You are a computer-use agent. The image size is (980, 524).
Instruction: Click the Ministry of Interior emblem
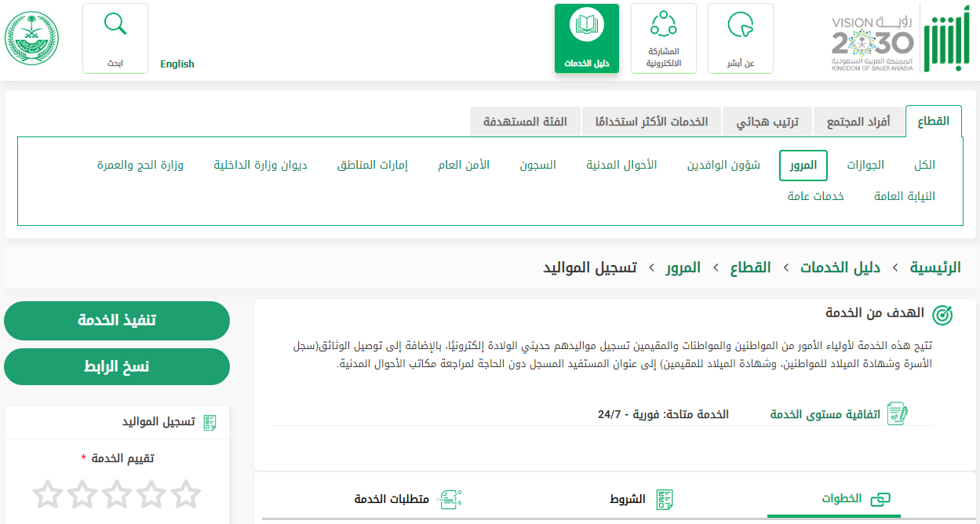pyautogui.click(x=32, y=38)
